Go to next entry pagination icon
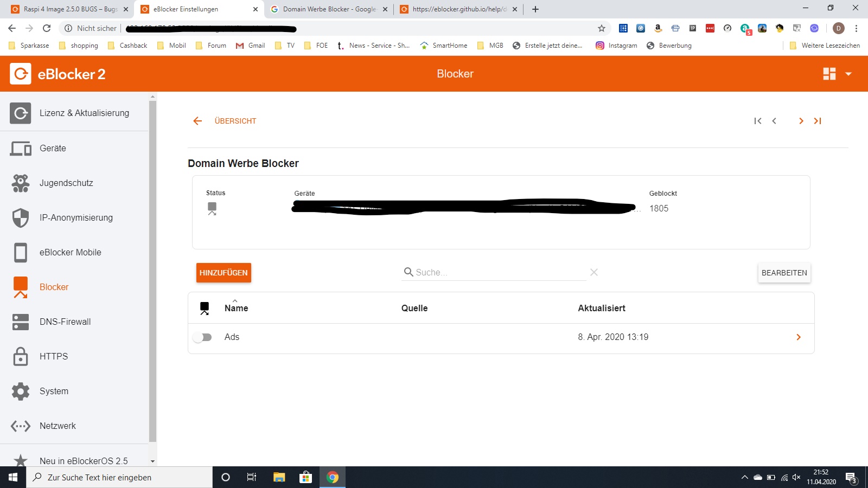Screen dimensions: 868x488 point(801,121)
